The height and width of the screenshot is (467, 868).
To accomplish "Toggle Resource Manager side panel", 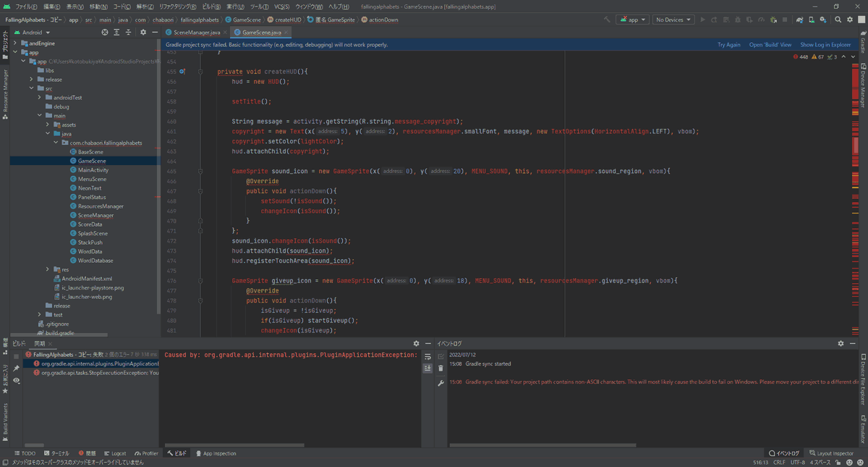I will coord(5,94).
